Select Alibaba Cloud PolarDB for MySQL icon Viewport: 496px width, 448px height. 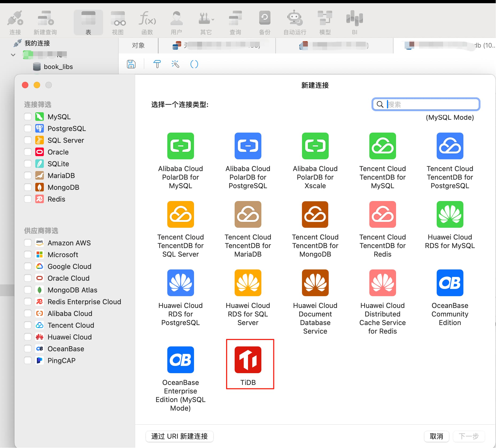click(181, 146)
